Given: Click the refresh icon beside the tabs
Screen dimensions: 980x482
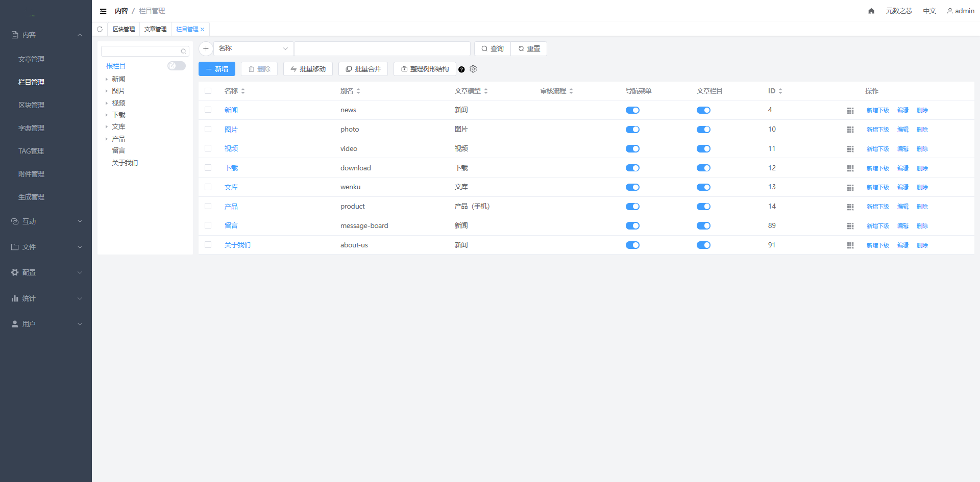Looking at the screenshot, I should click(x=100, y=29).
